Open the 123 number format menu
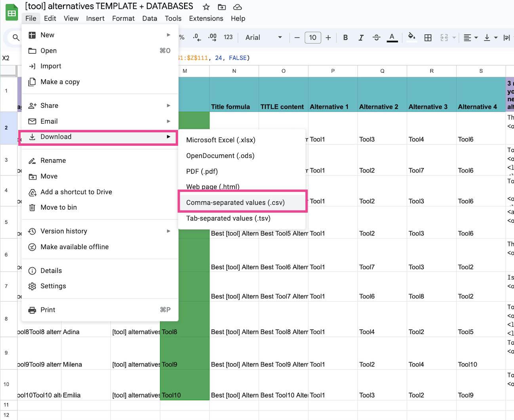Screen dimensions: 514x420 coord(228,37)
